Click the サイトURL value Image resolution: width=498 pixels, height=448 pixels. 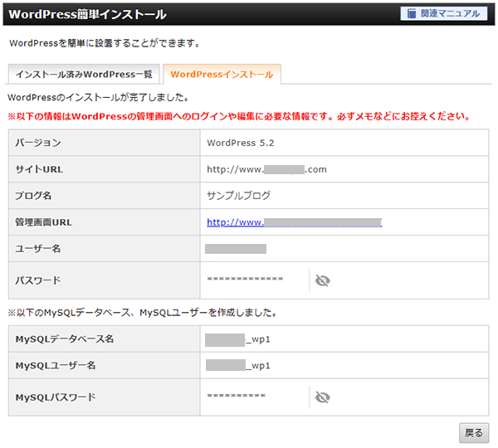click(x=266, y=169)
